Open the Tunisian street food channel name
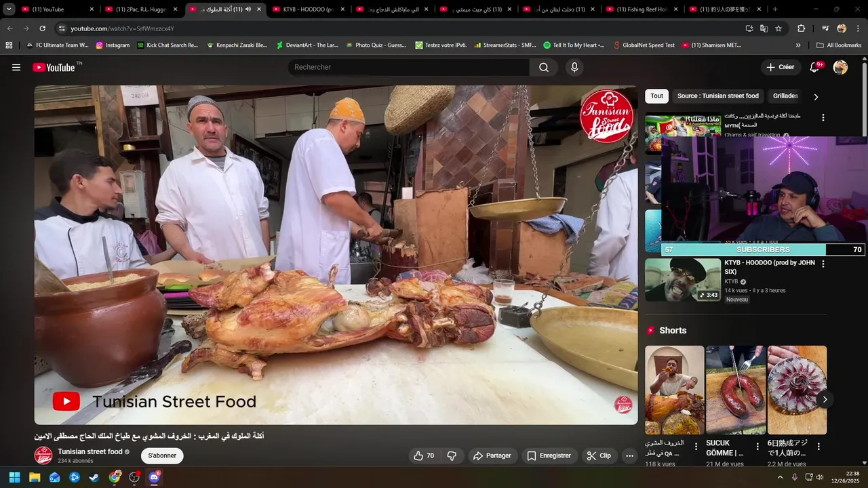Image resolution: width=868 pixels, height=488 pixels. coord(90,451)
